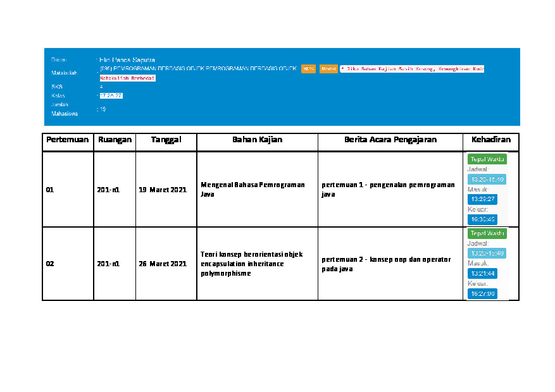The height and width of the screenshot is (392, 555).
Task: Click the Jadwal time badge in row 02
Action: 487,253
